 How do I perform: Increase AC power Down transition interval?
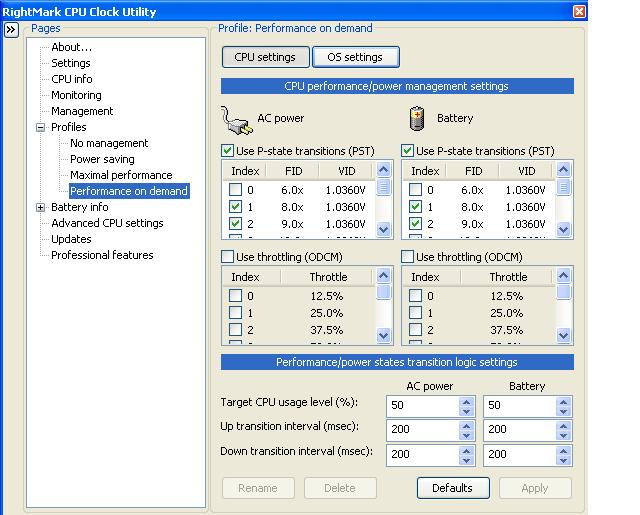[x=467, y=451]
